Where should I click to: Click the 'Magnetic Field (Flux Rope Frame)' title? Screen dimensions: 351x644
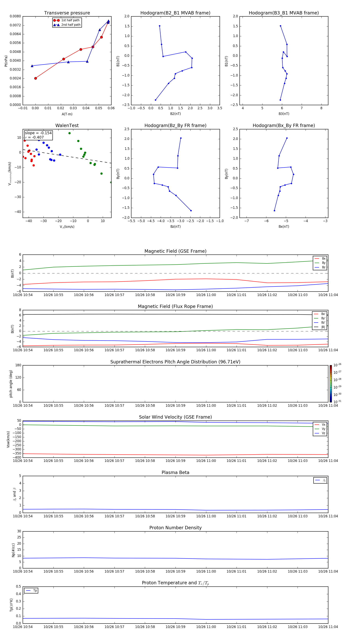(175, 307)
